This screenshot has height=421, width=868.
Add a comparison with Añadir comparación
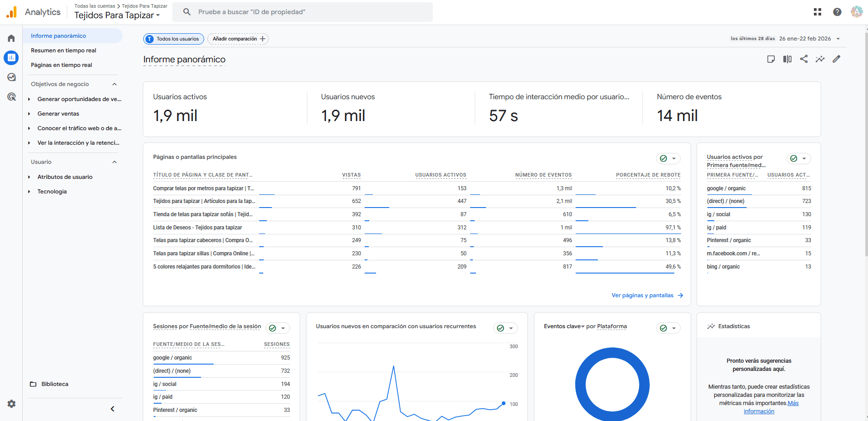click(238, 39)
